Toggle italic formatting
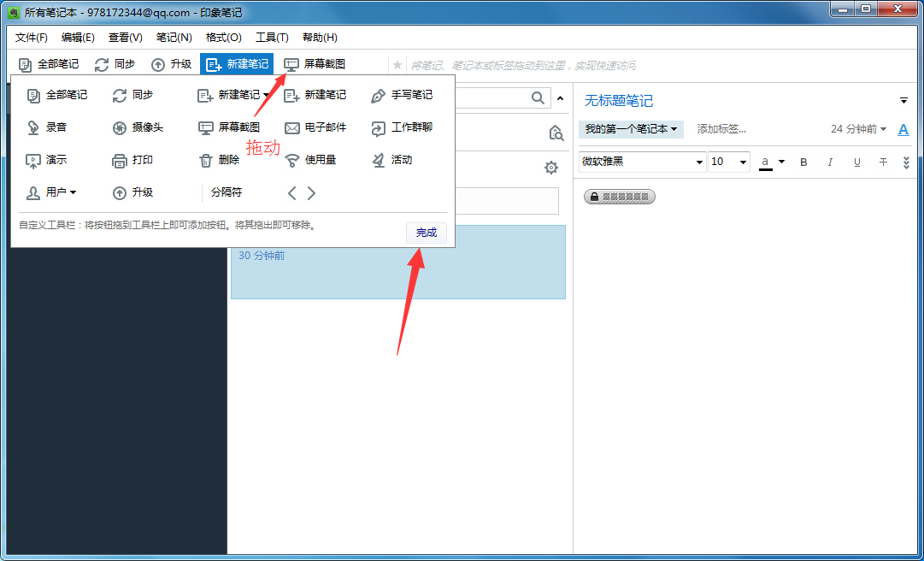Viewport: 924px width, 561px height. pyautogui.click(x=829, y=162)
